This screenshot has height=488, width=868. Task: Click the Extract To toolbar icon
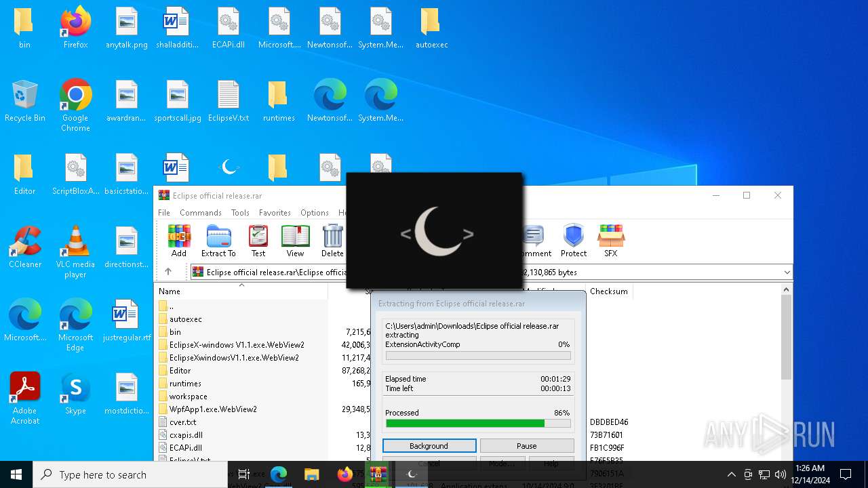218,241
